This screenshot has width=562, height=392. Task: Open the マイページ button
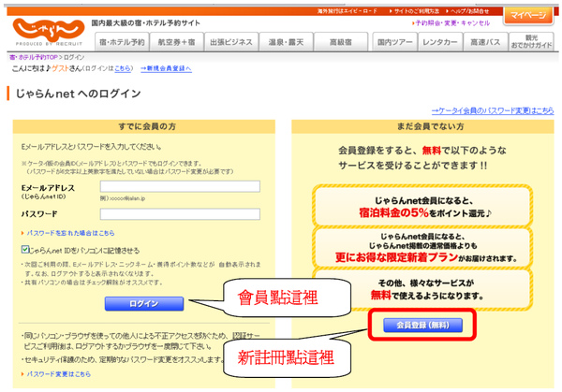[528, 16]
